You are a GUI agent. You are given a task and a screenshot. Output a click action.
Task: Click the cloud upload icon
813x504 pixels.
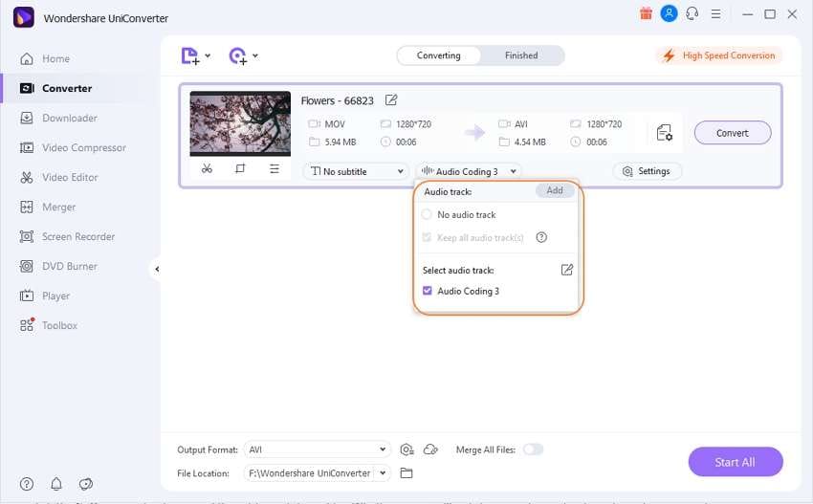430,449
